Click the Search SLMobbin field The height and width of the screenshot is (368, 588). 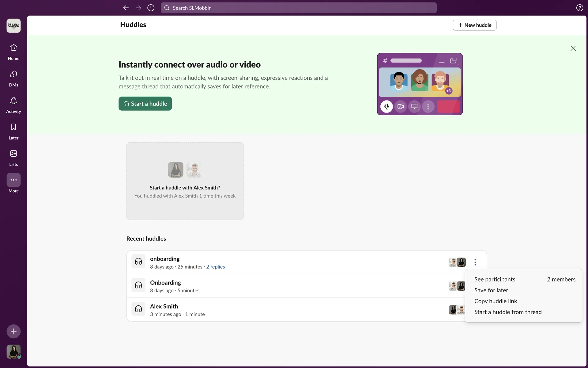299,8
